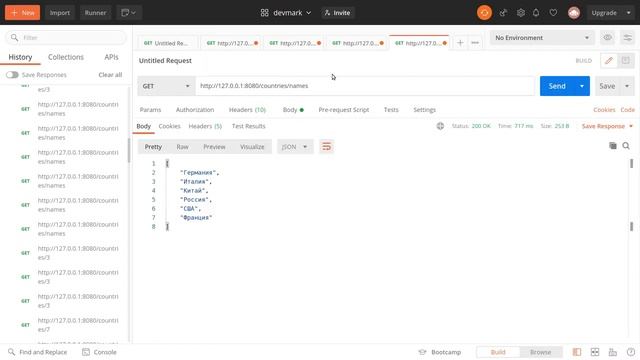This screenshot has width=640, height=360.
Task: Open response Cookies tab
Action: tap(169, 126)
